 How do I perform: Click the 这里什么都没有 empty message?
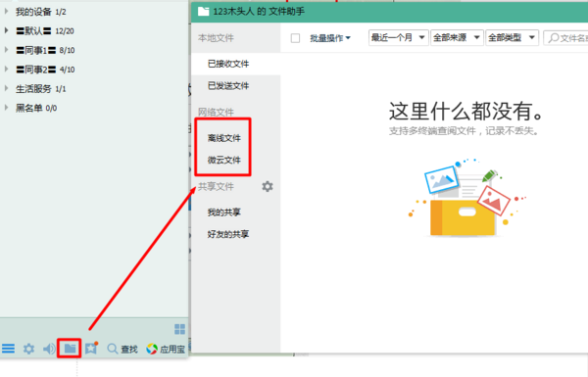(x=466, y=111)
